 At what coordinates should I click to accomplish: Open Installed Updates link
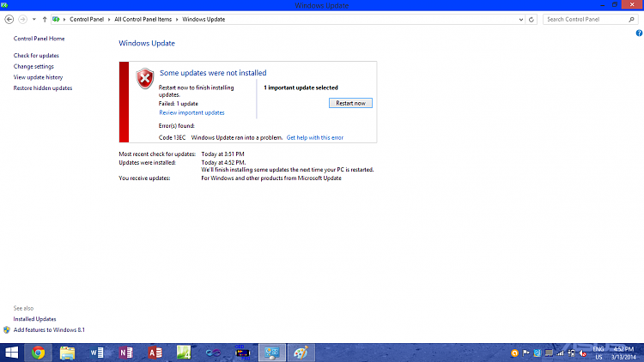pos(34,319)
